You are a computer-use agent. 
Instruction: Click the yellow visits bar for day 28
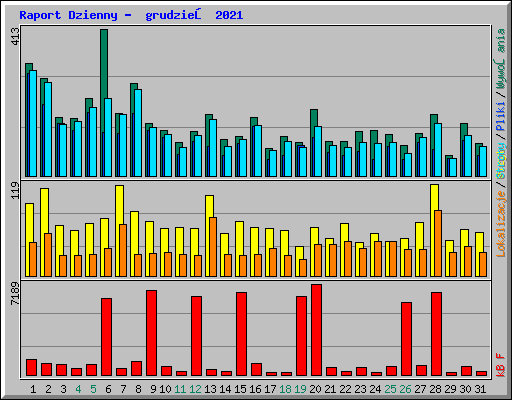pos(434,197)
